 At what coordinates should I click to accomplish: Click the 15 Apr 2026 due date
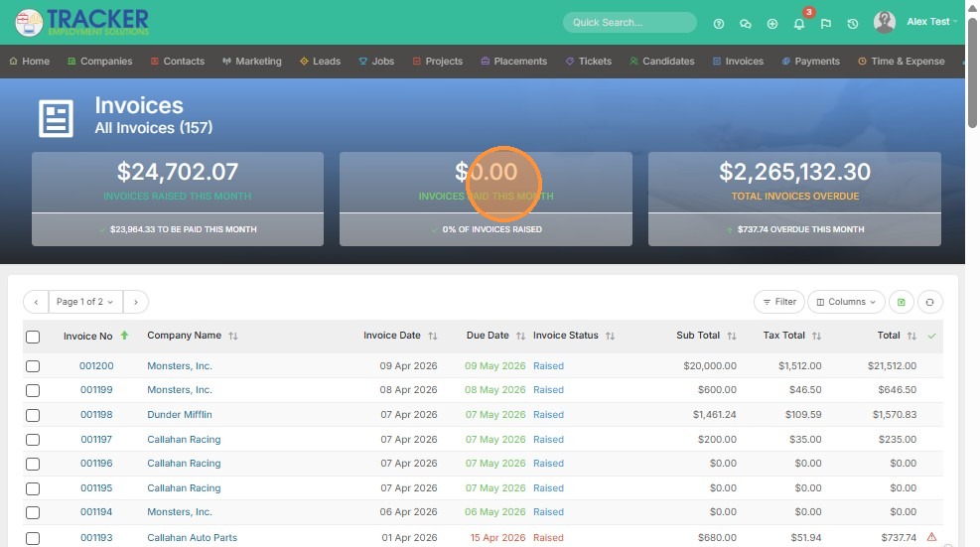pos(497,538)
